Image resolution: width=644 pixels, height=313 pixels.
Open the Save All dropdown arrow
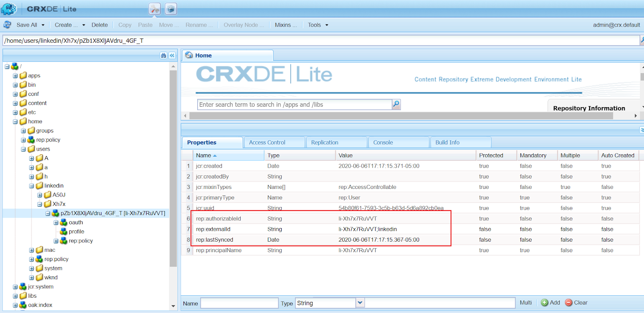pyautogui.click(x=43, y=25)
